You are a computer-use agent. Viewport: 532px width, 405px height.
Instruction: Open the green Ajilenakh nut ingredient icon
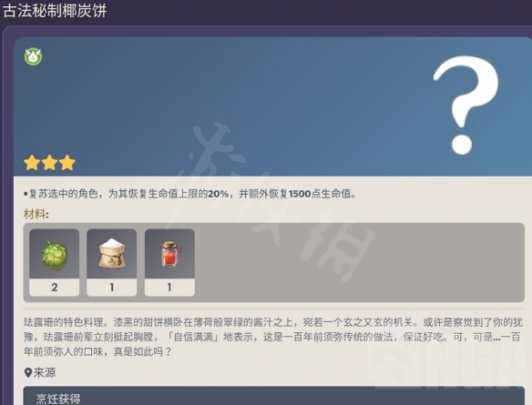pyautogui.click(x=55, y=254)
